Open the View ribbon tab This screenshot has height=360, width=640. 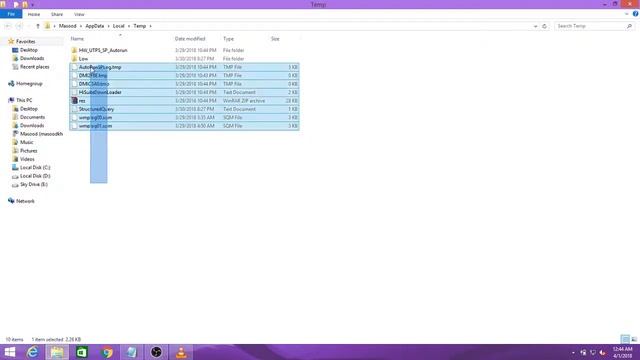click(79, 14)
